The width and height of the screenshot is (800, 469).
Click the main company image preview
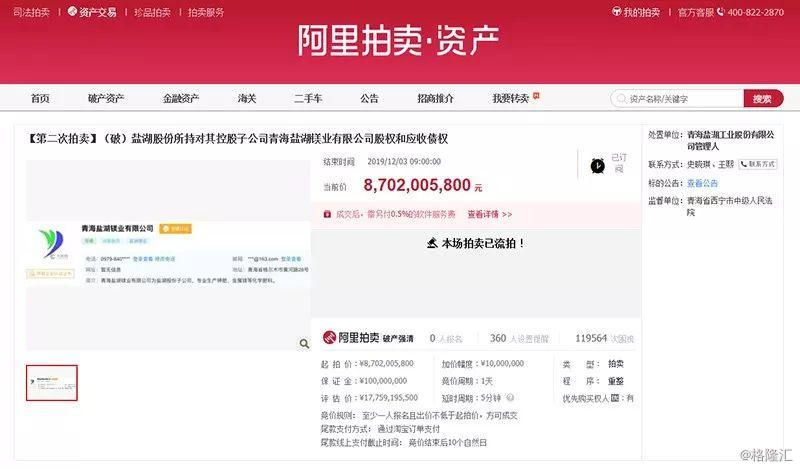168,255
